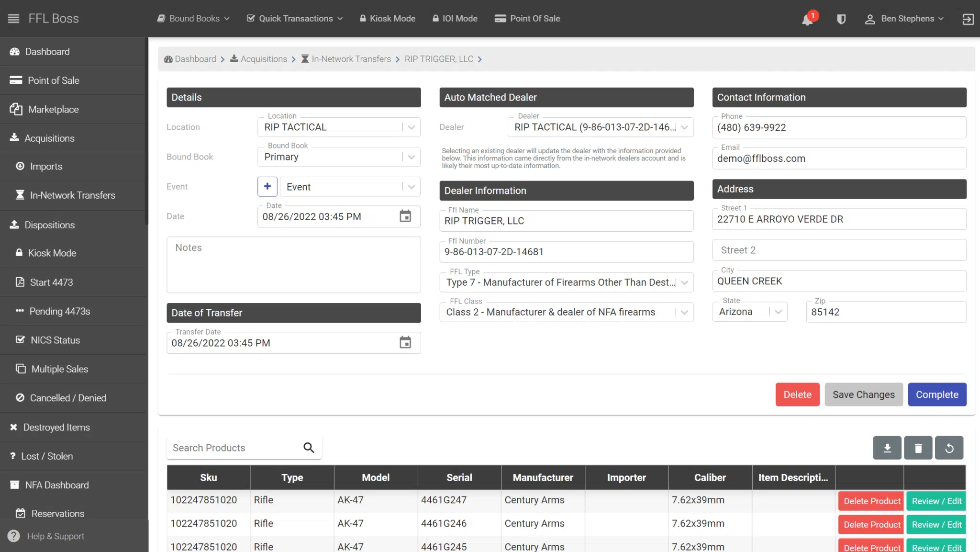Screen dimensions: 980x552
Task: Click the Complete button
Action: [936, 394]
